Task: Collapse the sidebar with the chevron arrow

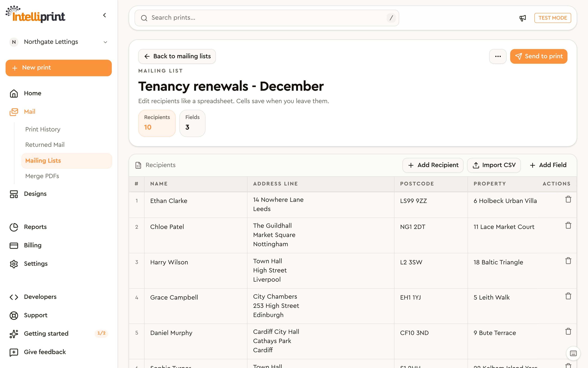Action: pos(104,15)
